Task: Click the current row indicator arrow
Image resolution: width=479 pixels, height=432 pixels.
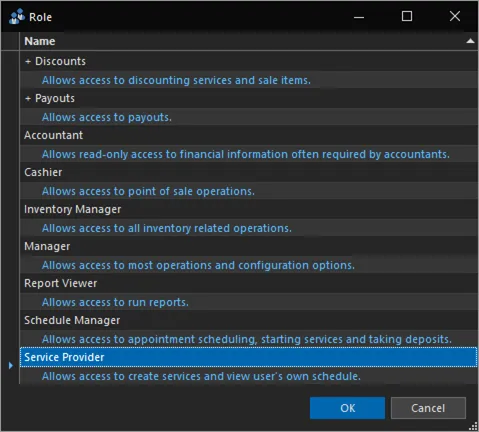Action: click(11, 365)
